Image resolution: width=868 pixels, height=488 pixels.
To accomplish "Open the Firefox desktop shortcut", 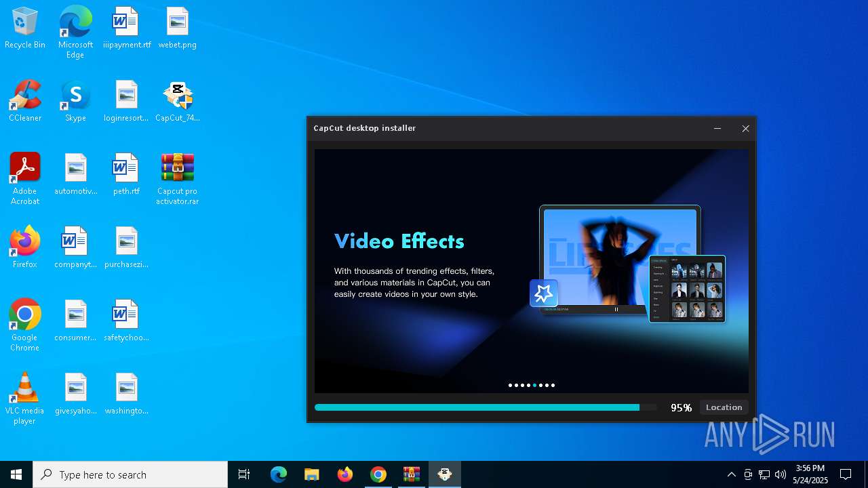I will point(25,248).
